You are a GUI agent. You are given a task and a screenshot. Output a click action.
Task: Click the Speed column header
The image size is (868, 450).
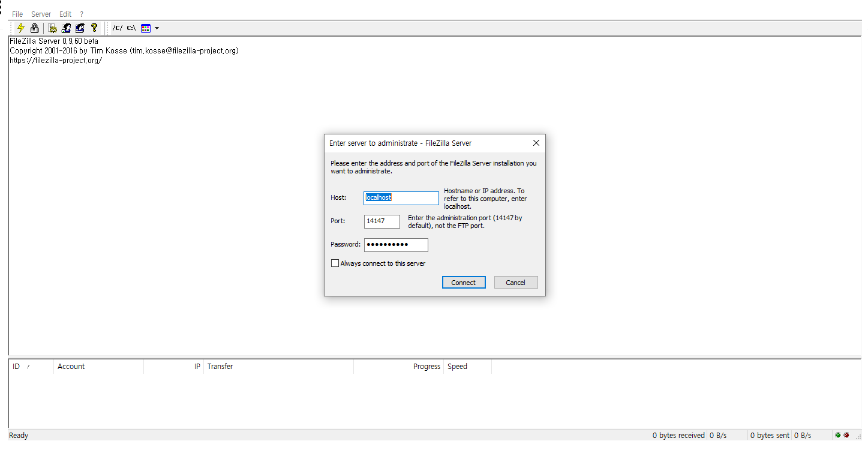tap(468, 367)
